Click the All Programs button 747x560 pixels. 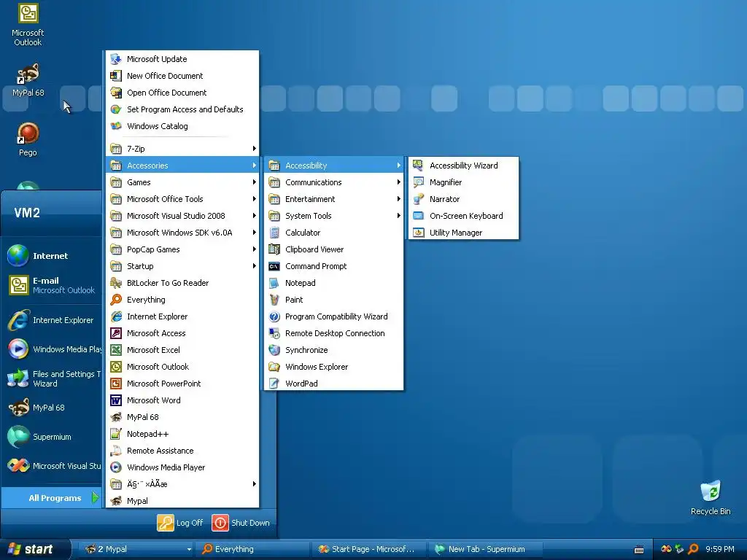tap(52, 498)
